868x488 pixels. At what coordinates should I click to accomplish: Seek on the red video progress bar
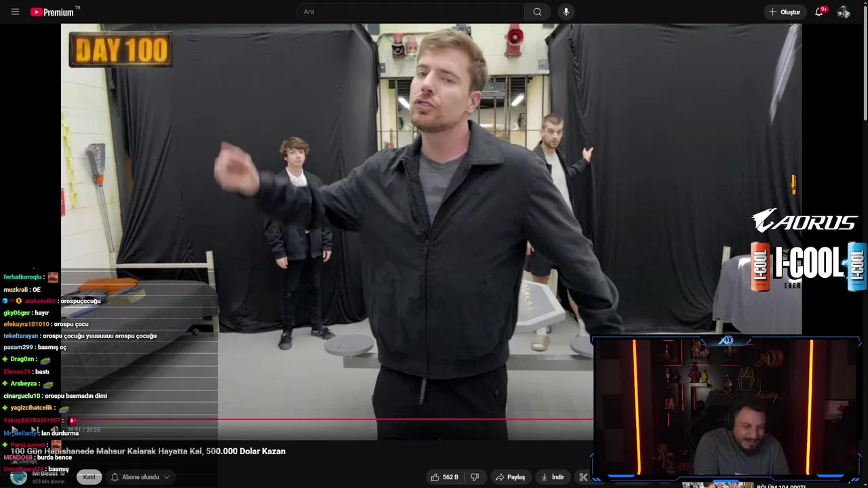pyautogui.click(x=328, y=420)
